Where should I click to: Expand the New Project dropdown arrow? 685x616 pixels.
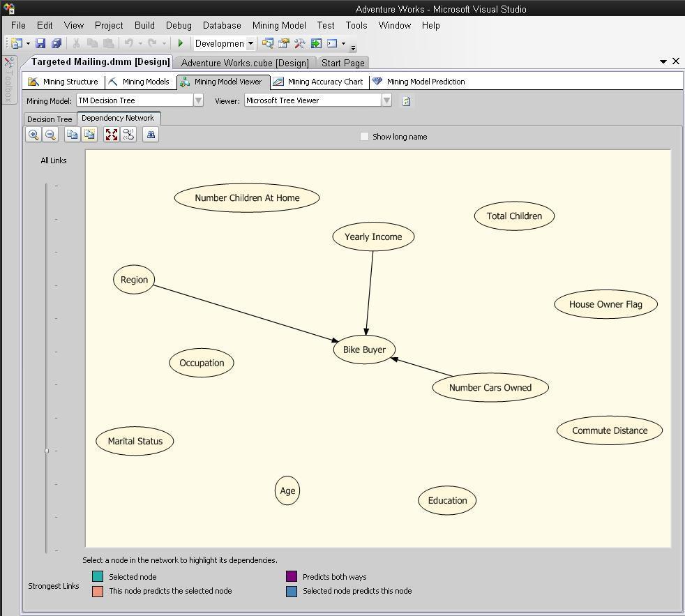click(x=28, y=43)
